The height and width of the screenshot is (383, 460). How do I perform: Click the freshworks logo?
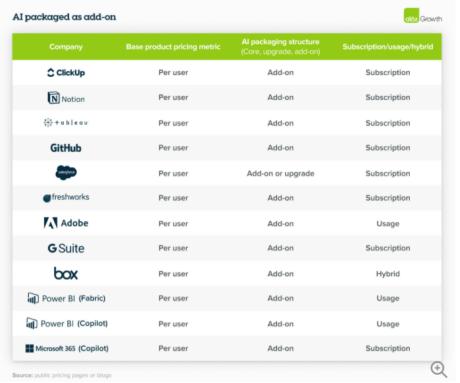click(x=66, y=197)
